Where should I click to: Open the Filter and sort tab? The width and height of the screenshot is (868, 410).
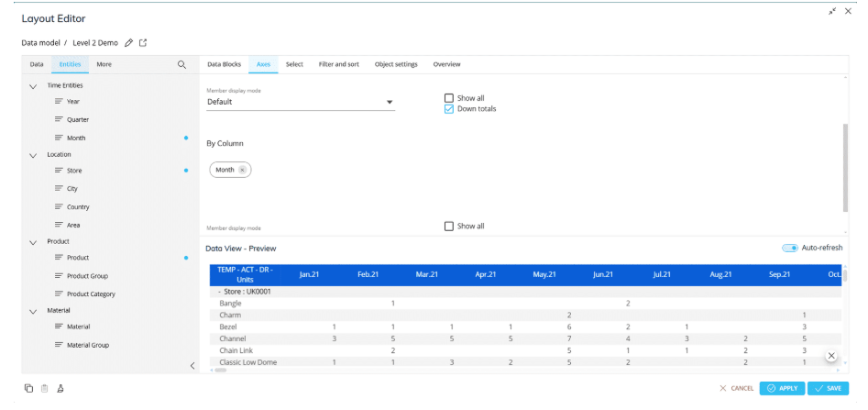coord(339,64)
